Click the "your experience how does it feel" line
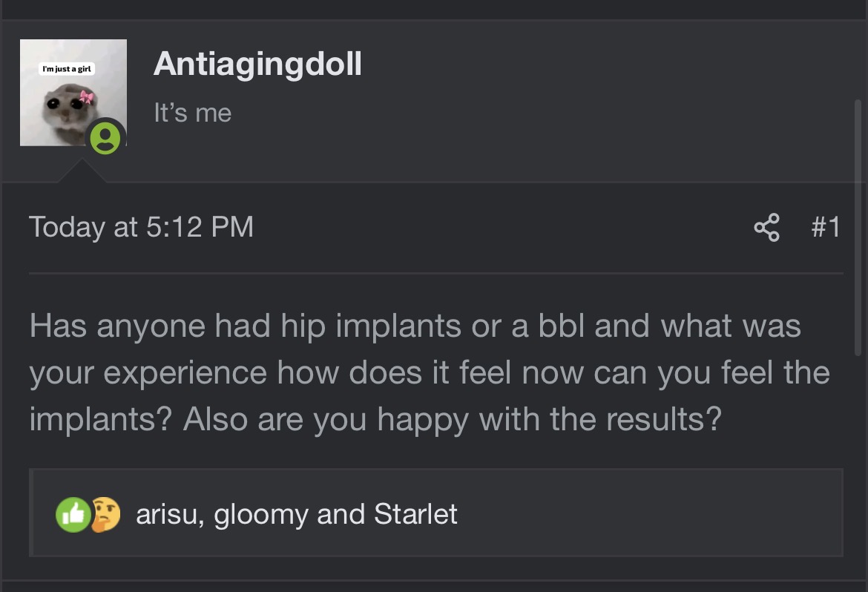 (430, 372)
